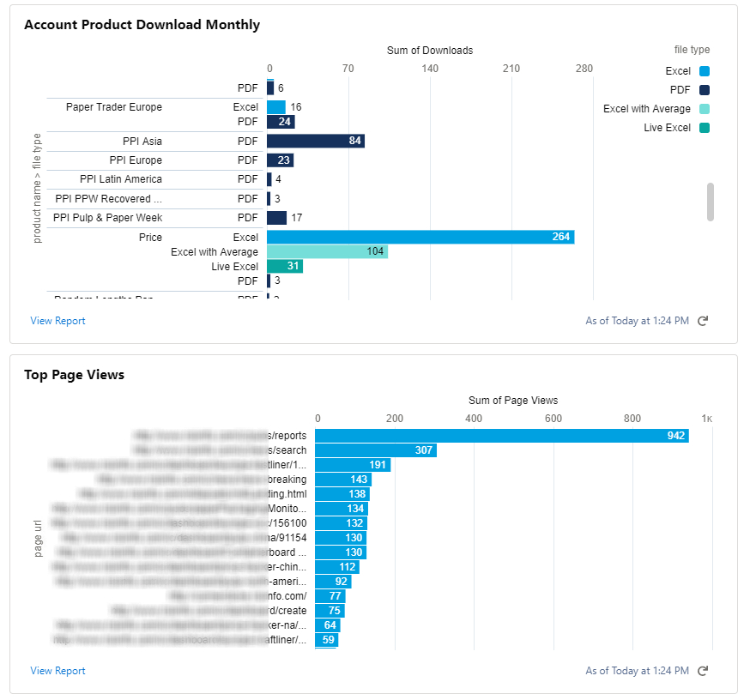Screen dimensions: 750x700
Task: Click the PPI Asia bar showing 84
Action: [318, 141]
